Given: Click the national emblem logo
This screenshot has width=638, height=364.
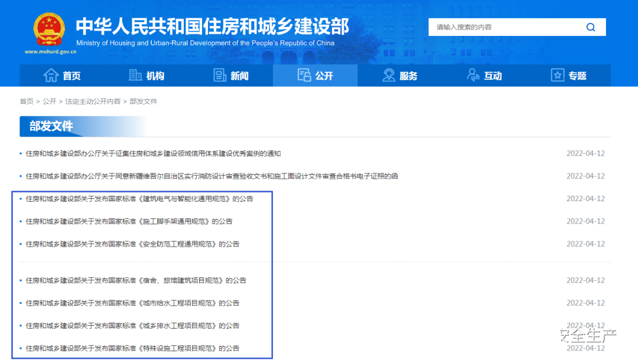Looking at the screenshot, I should pyautogui.click(x=50, y=30).
